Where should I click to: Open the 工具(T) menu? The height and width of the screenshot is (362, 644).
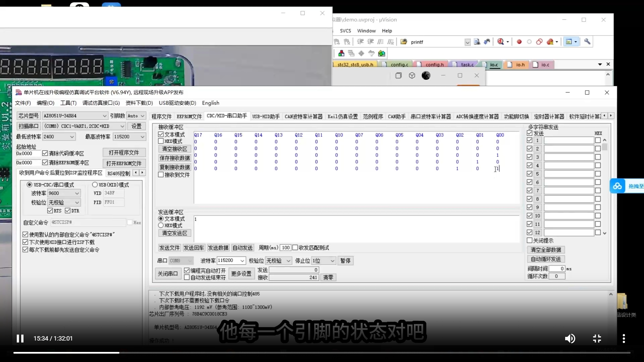click(68, 103)
